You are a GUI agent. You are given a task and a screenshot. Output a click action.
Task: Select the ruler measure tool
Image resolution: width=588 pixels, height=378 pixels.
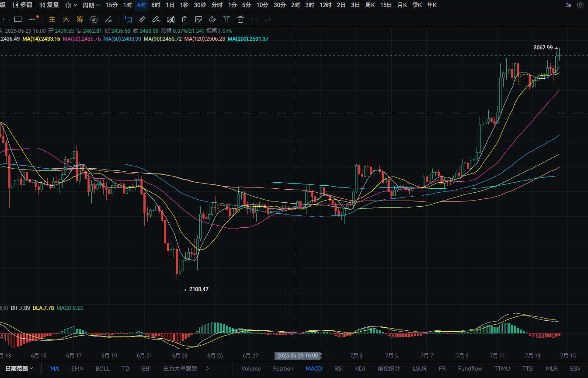tap(142, 19)
